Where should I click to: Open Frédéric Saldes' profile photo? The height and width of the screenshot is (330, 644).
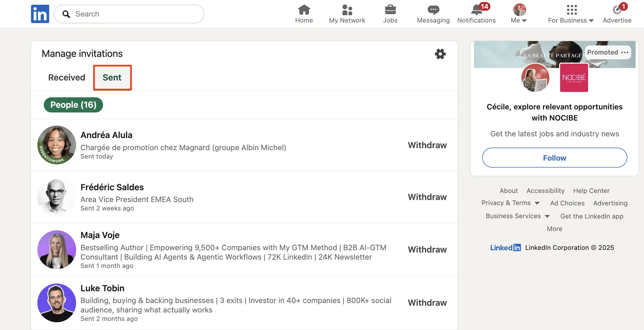click(x=57, y=197)
